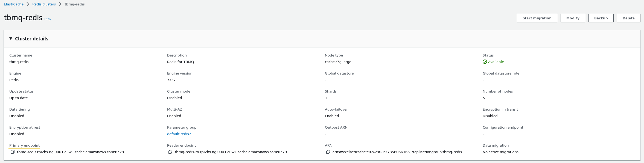Click the ARN value text
The image size is (644, 163).
(397, 152)
